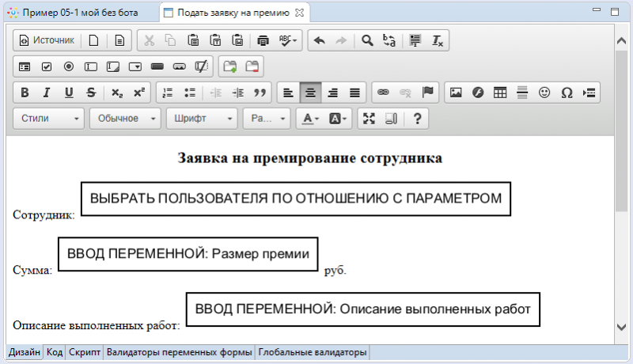The height and width of the screenshot is (364, 633).
Task: Open the text color picker
Action: (x=308, y=119)
